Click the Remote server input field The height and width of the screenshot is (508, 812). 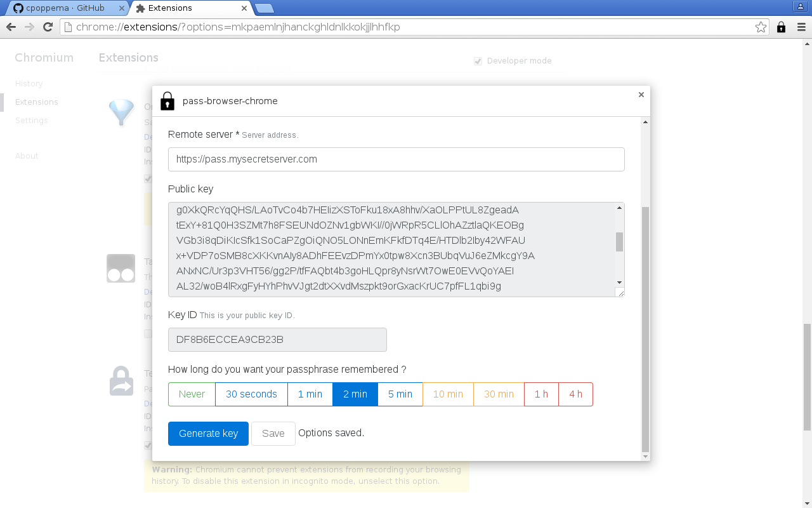click(x=396, y=159)
